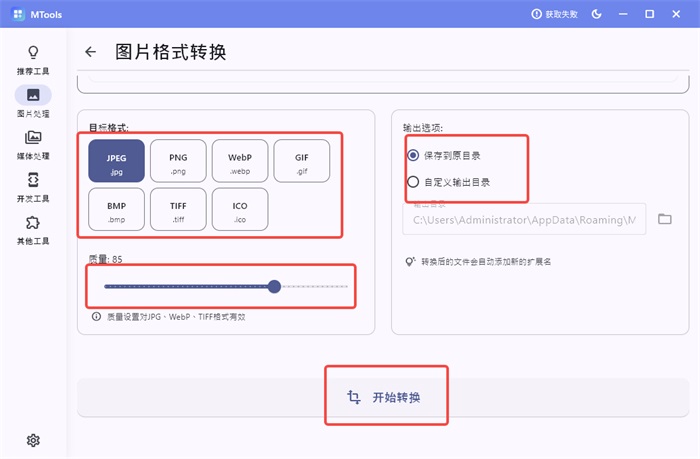Choose JPEG as target format
Screen dimensions: 700x459
(x=117, y=161)
